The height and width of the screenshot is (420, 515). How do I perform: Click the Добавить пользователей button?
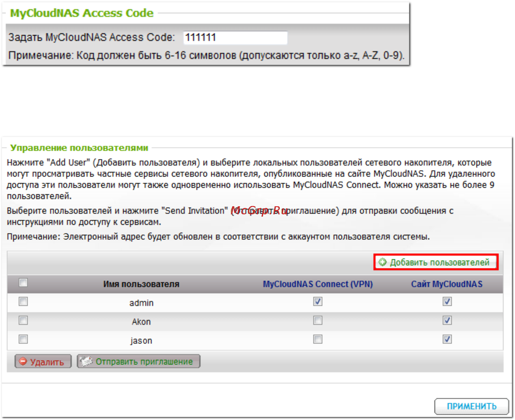(x=436, y=262)
